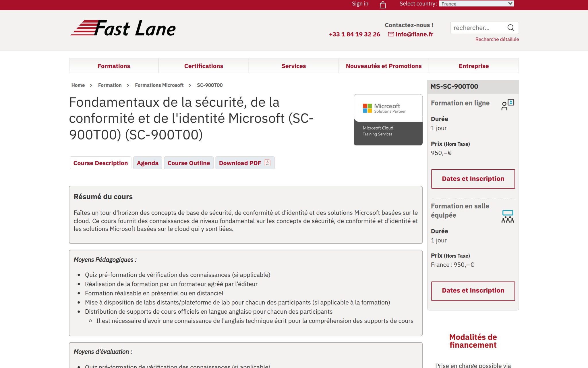Screen dimensions: 588x368
Task: Open the Certifications menu
Action: (x=204, y=66)
